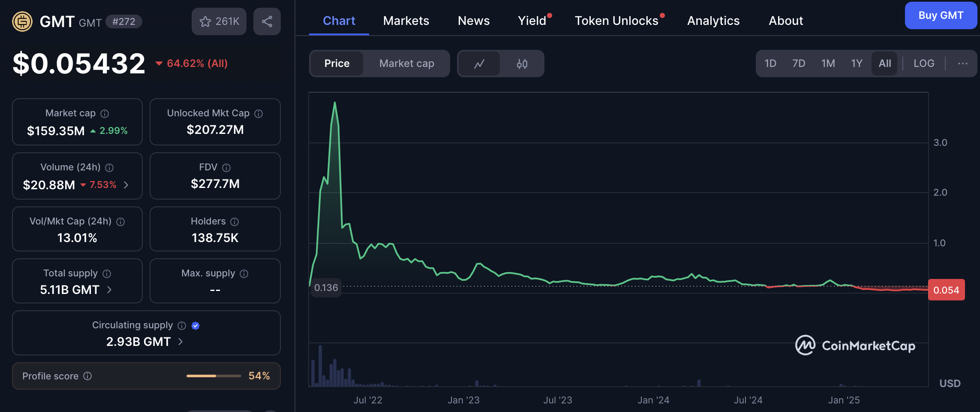Viewport: 980px width, 412px height.
Task: Expand Volume (24h) details chevron
Action: tap(126, 185)
